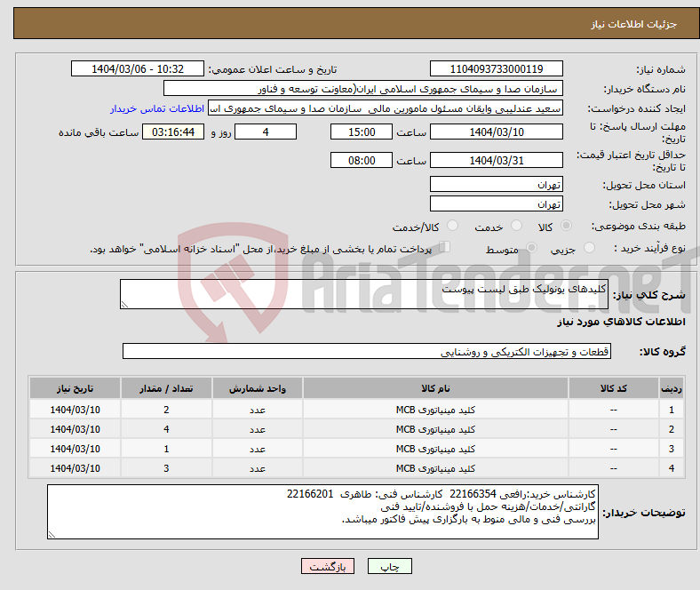Click the delivery province field تهران
Viewport: 700px width, 590px height.
(x=496, y=185)
